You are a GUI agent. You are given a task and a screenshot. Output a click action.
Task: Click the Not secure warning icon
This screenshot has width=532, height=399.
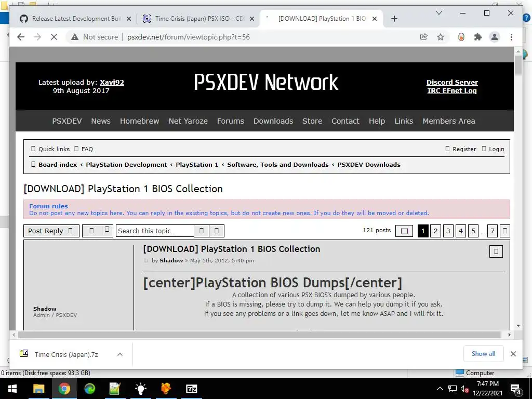pyautogui.click(x=75, y=37)
